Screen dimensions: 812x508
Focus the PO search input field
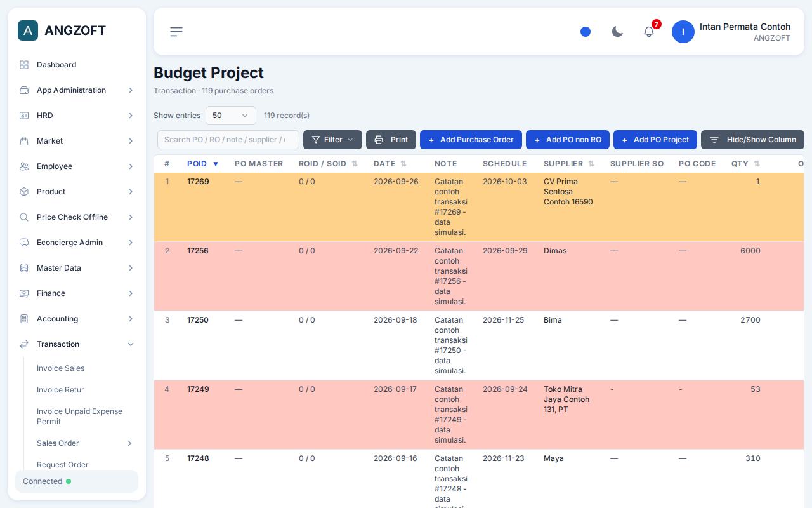[228, 140]
